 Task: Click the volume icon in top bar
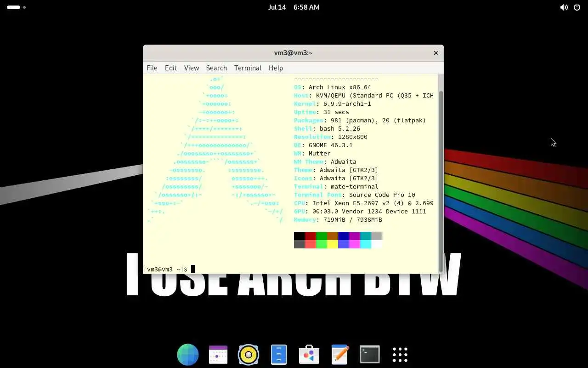pyautogui.click(x=564, y=7)
